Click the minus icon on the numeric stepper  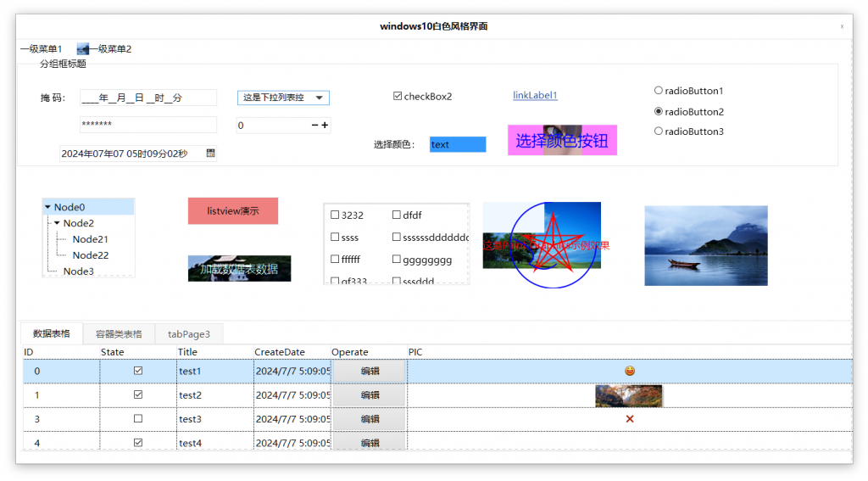click(x=314, y=126)
